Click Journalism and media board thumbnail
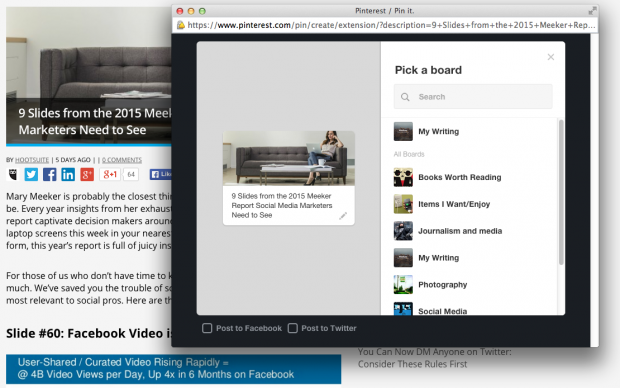620x388 pixels. point(403,231)
